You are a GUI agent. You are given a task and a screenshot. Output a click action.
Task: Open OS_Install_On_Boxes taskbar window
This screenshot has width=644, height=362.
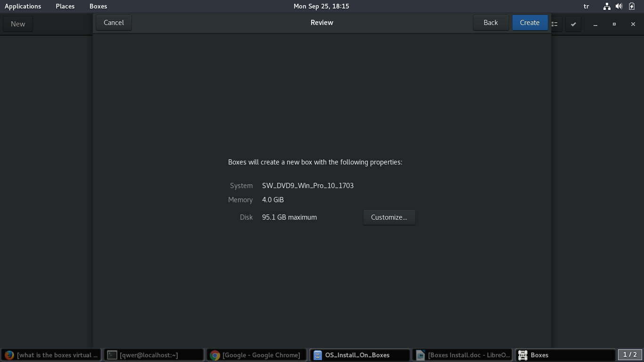pos(360,355)
